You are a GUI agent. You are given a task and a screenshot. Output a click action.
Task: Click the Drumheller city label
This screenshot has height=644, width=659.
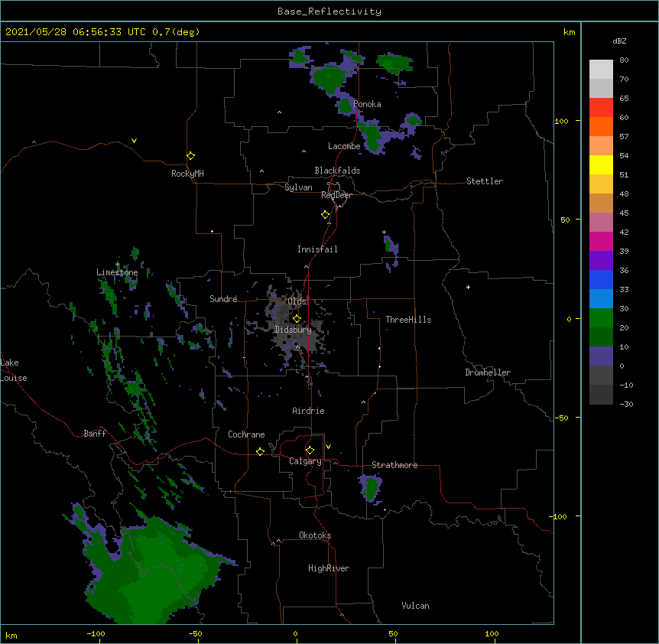tap(488, 372)
